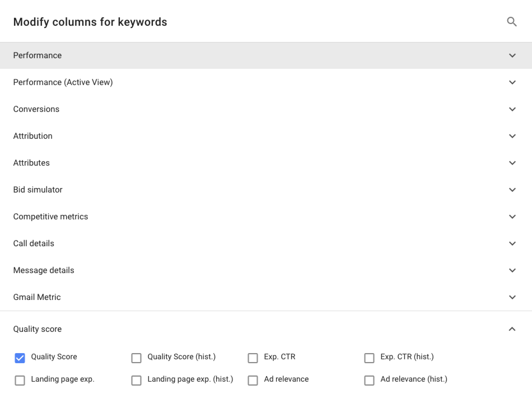Click the Quality score section label
This screenshot has height=399, width=532.
[38, 329]
